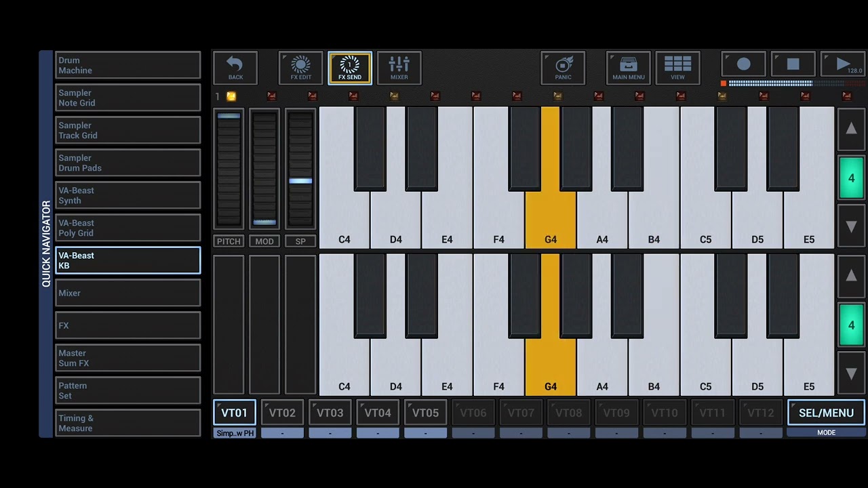Tap the PITCH label button
This screenshot has height=488, width=868.
(229, 241)
